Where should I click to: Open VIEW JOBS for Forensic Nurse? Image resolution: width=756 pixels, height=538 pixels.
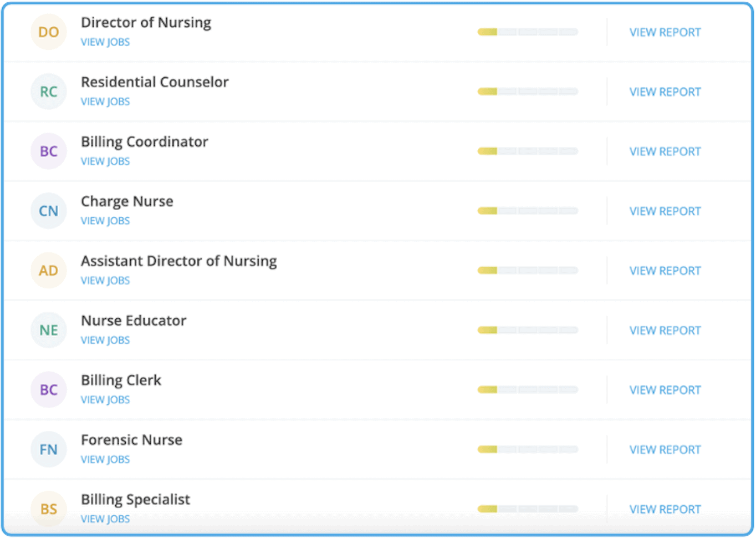point(105,459)
